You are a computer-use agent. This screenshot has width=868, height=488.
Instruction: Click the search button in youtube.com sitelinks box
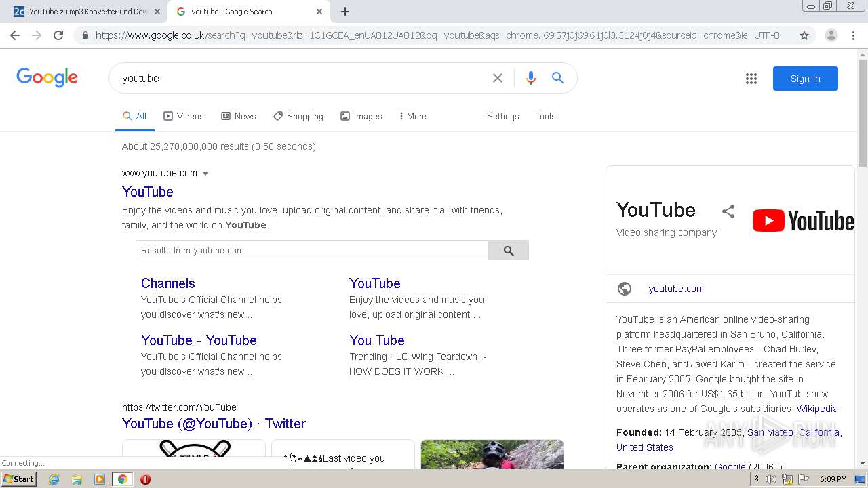pos(509,251)
